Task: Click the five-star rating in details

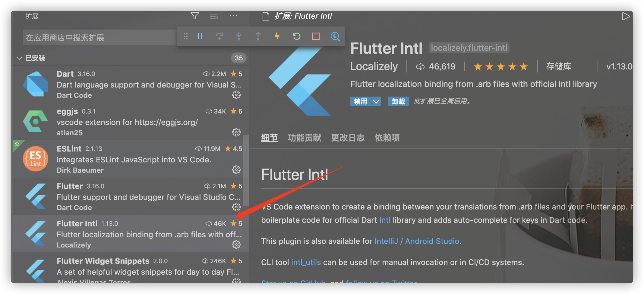Action: coord(501,67)
